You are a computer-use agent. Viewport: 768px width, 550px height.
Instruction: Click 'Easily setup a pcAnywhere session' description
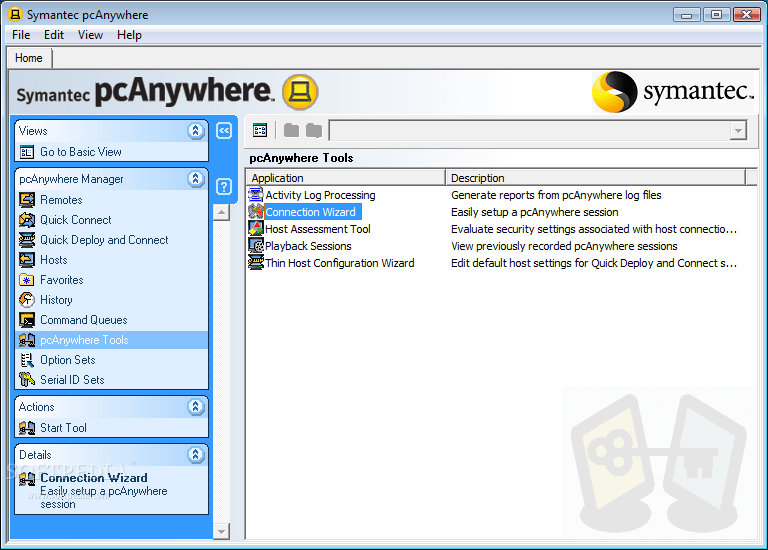pos(535,212)
